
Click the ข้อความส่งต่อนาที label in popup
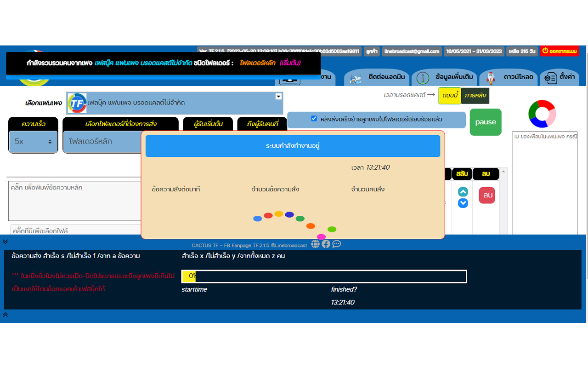[x=176, y=189]
